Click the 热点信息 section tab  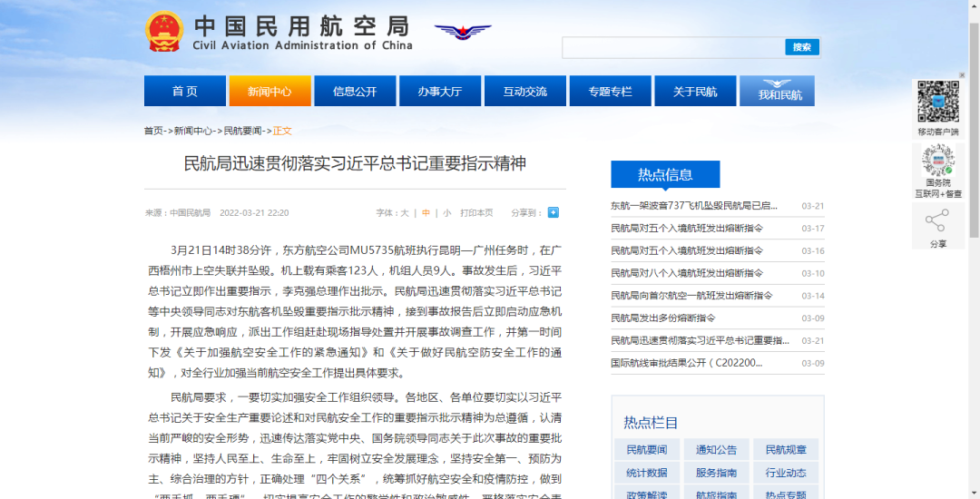665,174
